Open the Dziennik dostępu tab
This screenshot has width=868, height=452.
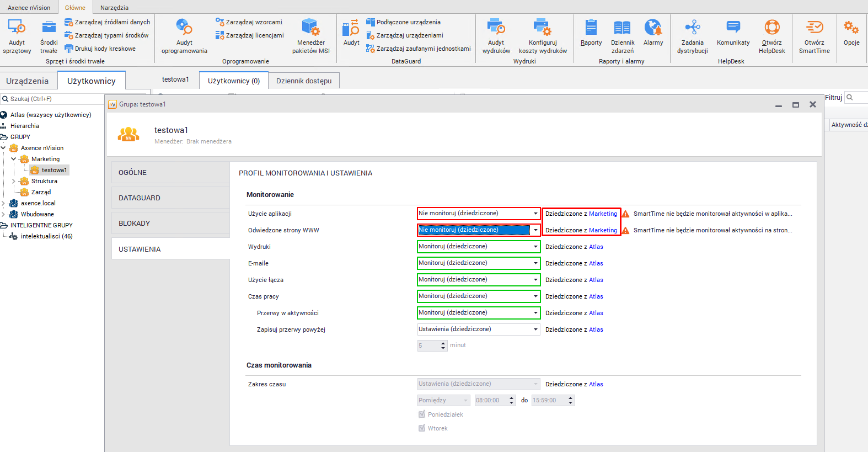[x=304, y=81]
